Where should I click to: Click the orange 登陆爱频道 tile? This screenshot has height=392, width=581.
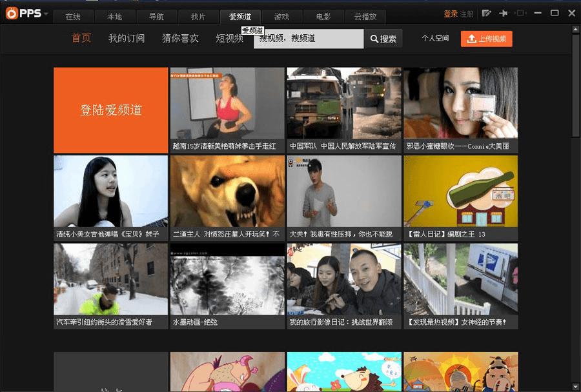coord(111,110)
